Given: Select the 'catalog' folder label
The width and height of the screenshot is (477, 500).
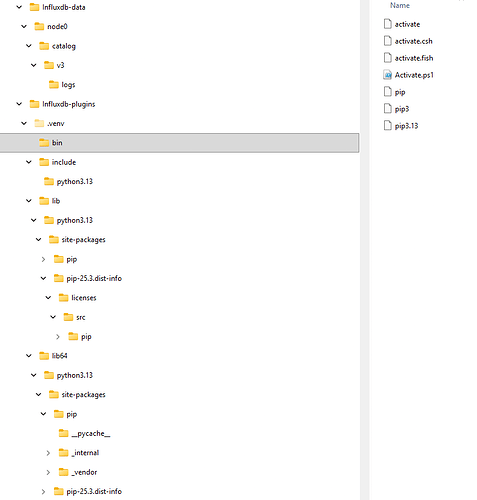Looking at the screenshot, I should (64, 46).
